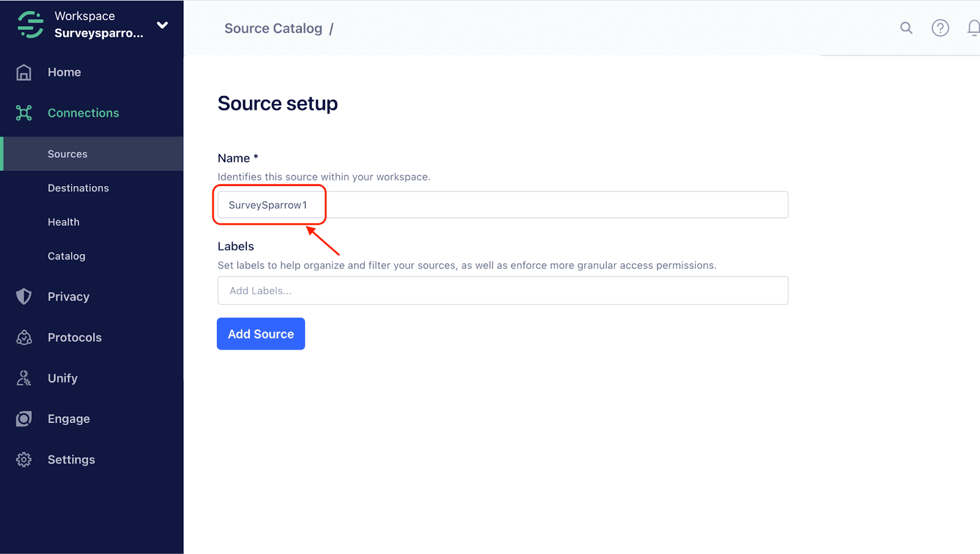Screen dimensions: 980x554
Task: Follow the Source Catalog breadcrumb link
Action: [273, 29]
